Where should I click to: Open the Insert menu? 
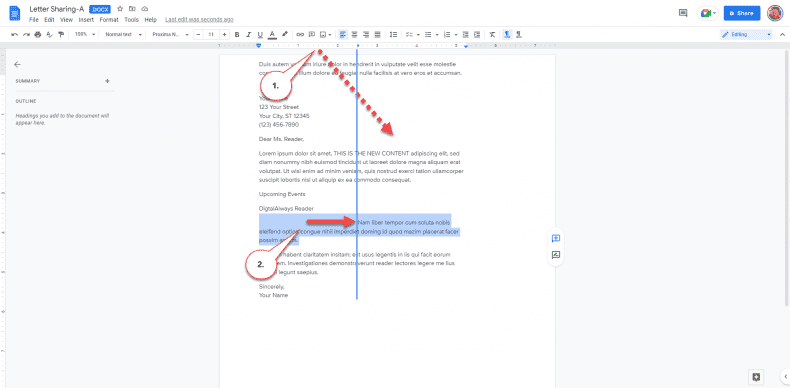click(86, 20)
